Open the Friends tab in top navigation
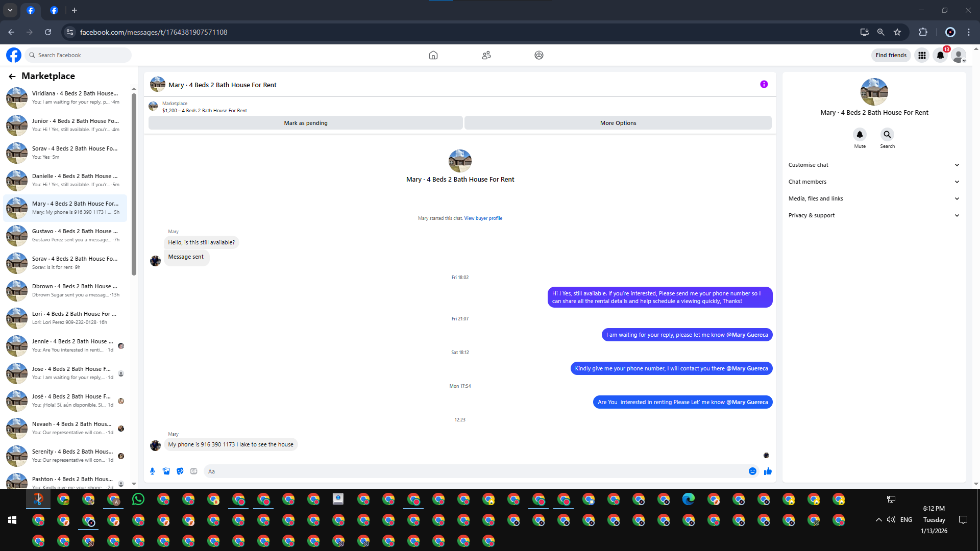The width and height of the screenshot is (980, 551). pyautogui.click(x=486, y=55)
